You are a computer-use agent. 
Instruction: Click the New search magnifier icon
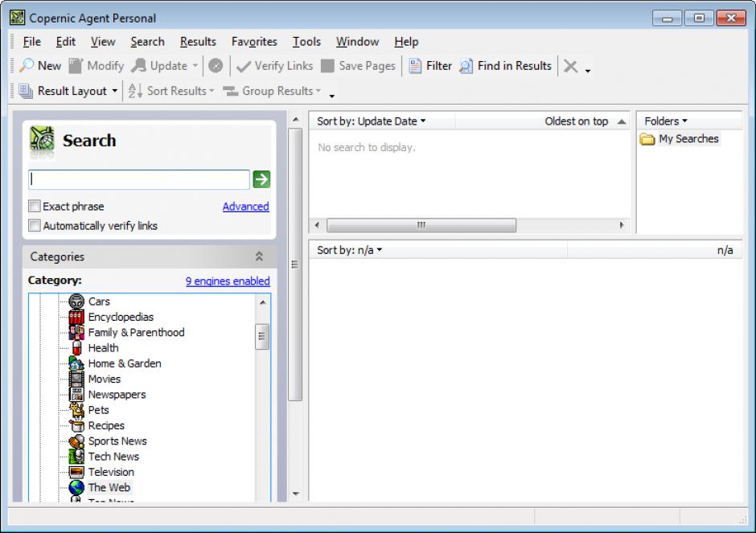coord(27,66)
